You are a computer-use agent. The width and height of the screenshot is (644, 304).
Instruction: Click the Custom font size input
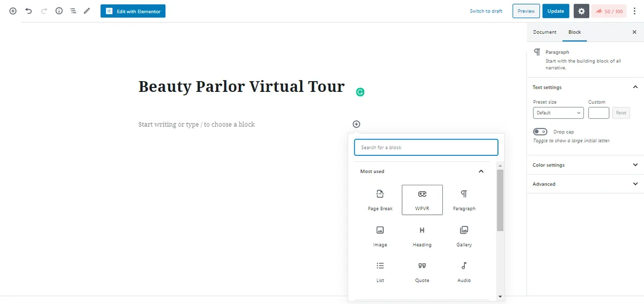click(x=598, y=113)
